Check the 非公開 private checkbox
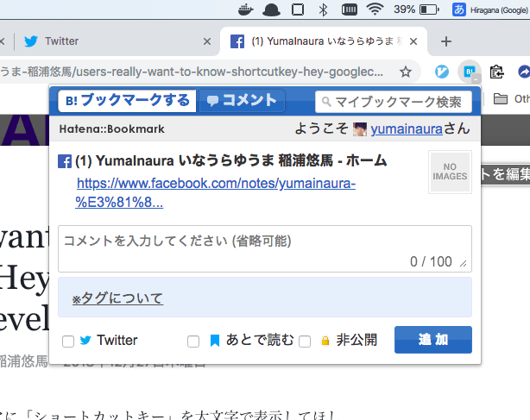Image resolution: width=530 pixels, height=420 pixels. tap(305, 342)
